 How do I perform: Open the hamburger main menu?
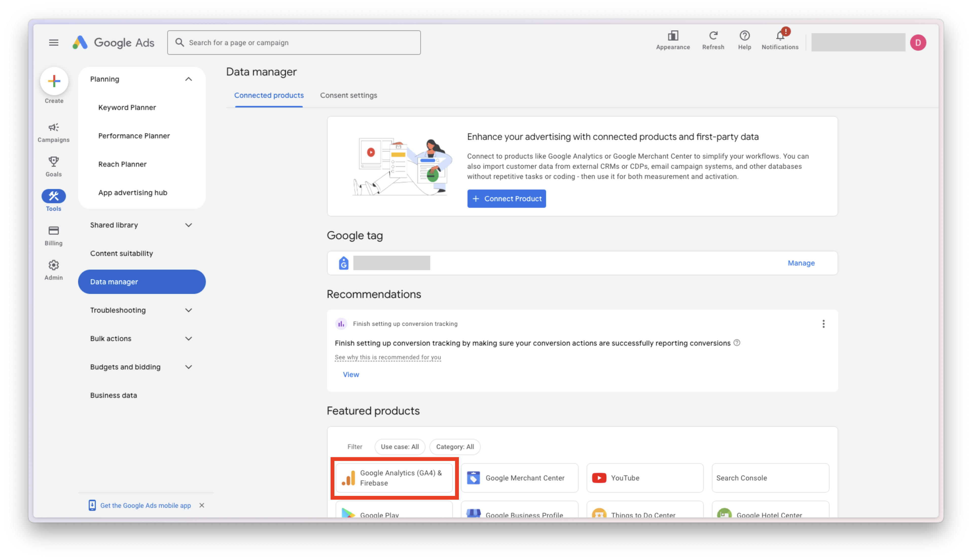click(x=53, y=42)
